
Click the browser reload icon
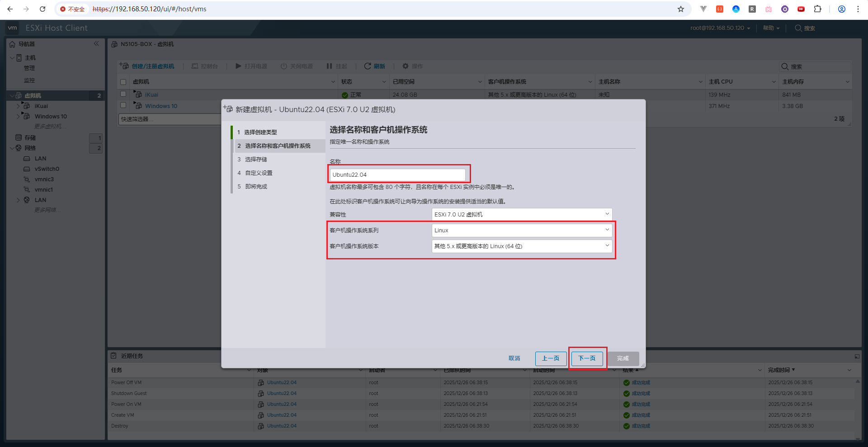point(42,9)
